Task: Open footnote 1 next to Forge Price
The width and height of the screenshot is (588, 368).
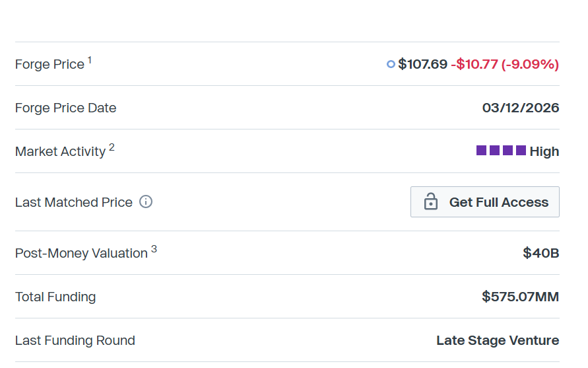Action: (x=90, y=60)
